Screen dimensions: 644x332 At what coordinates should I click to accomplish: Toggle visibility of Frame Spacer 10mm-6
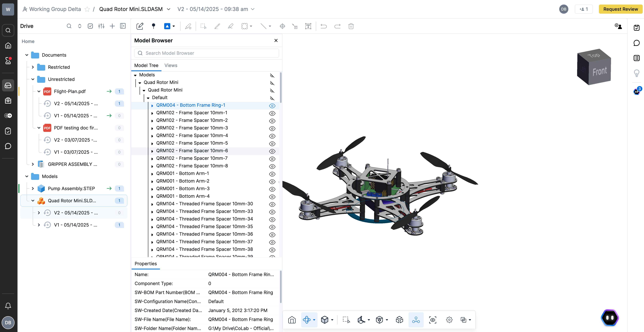pos(272,151)
